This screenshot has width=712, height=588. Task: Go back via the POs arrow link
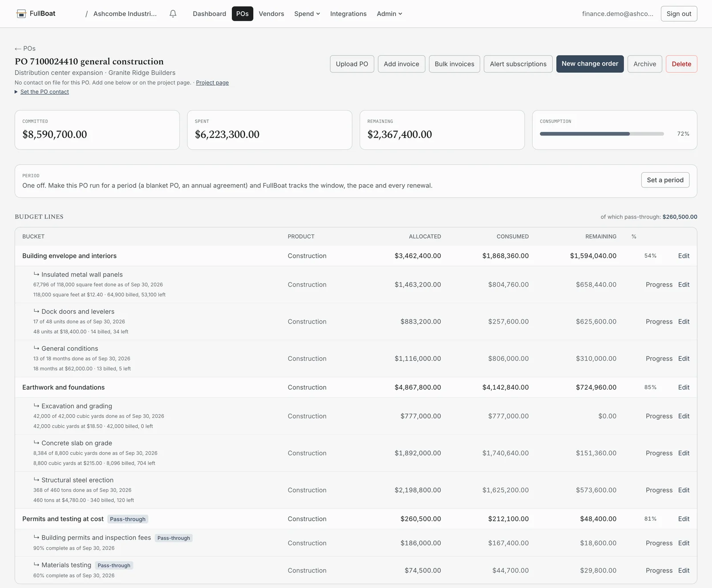pyautogui.click(x=25, y=49)
